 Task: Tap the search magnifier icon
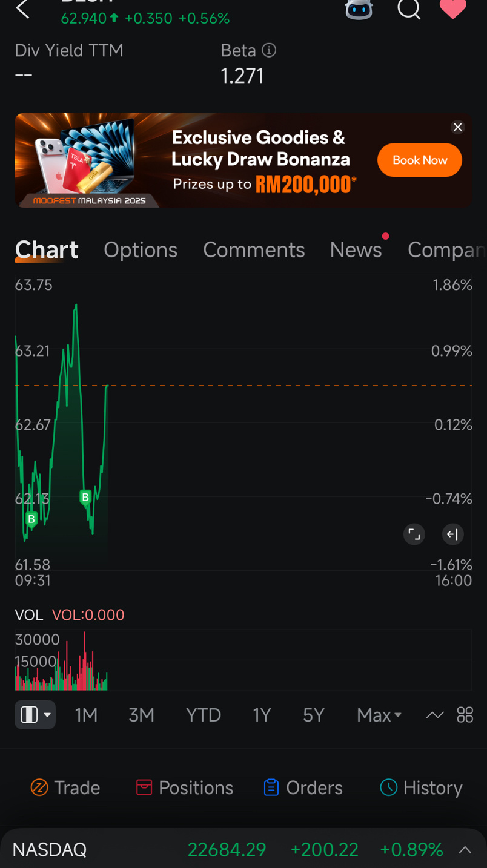click(x=409, y=9)
